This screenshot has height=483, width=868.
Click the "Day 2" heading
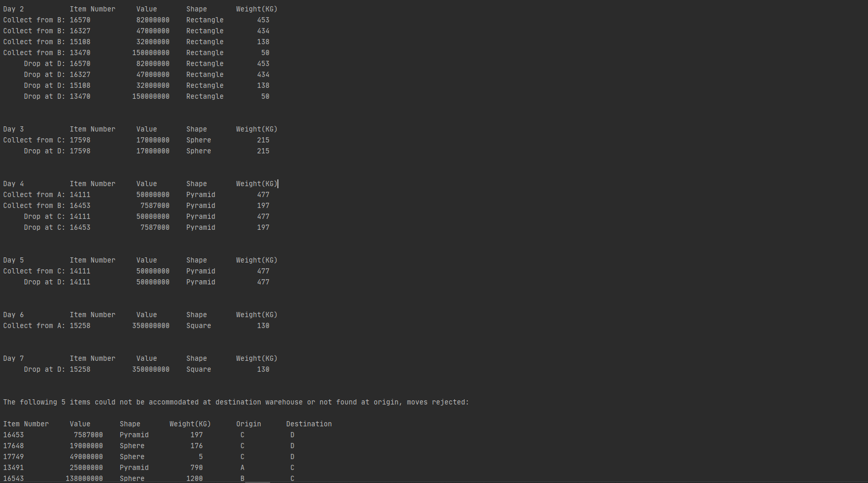[14, 9]
